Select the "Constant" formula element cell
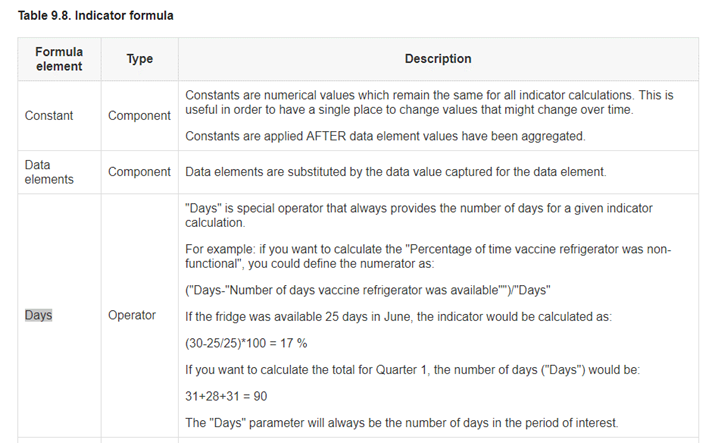This screenshot has width=712, height=443. tap(49, 116)
